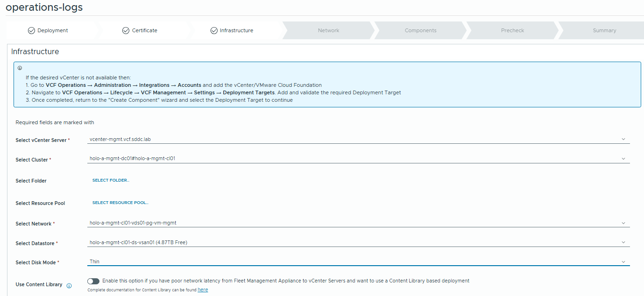
Task: Click the SELECT RESOURCE POOL link
Action: 120,203
